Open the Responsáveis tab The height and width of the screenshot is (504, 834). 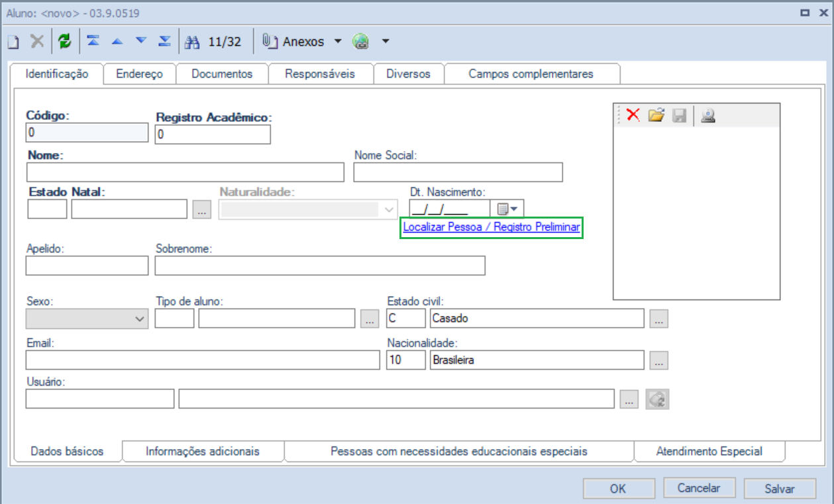(320, 74)
